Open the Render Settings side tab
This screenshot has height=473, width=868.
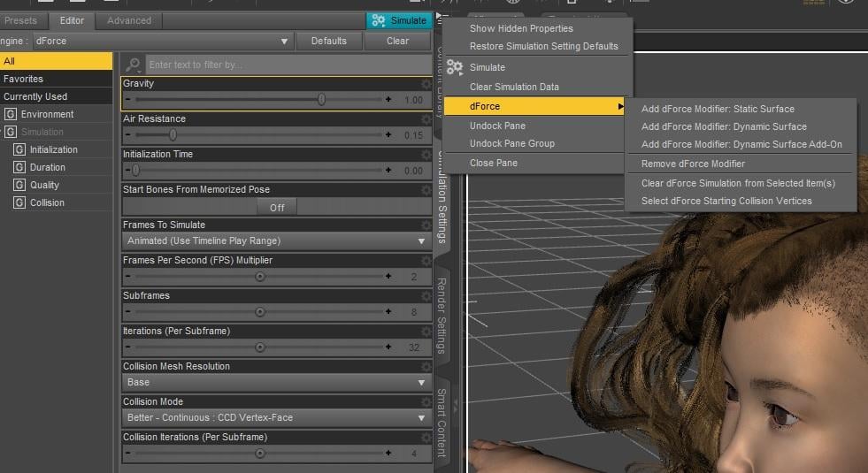(442, 316)
